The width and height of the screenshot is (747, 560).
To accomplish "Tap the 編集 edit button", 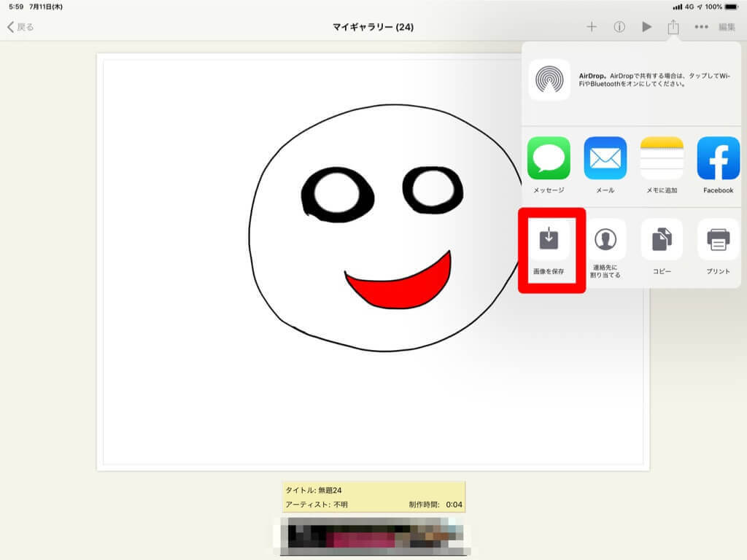I will pyautogui.click(x=727, y=27).
